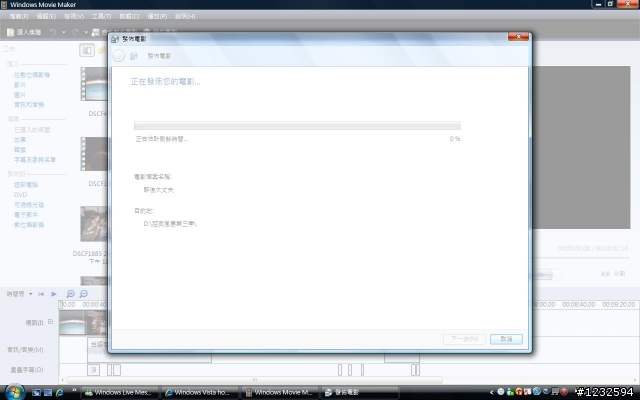
Task: Click audio or music import link
Action: click(x=29, y=105)
